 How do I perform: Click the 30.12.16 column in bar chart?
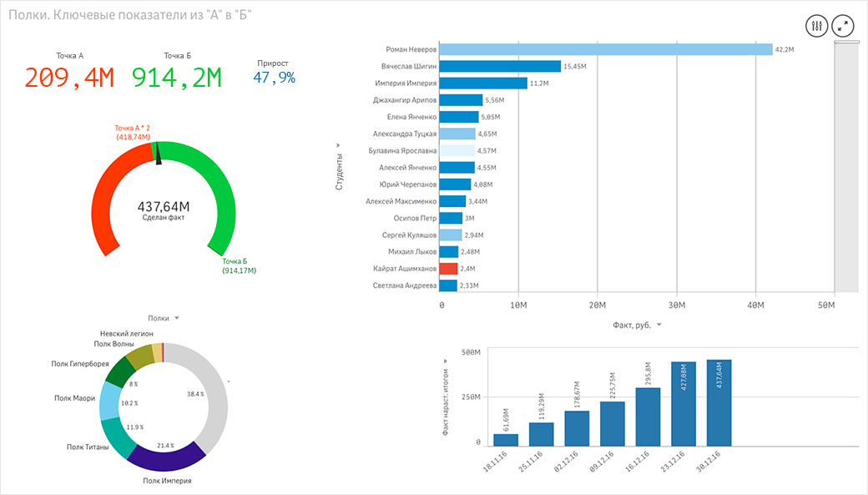[x=719, y=402]
